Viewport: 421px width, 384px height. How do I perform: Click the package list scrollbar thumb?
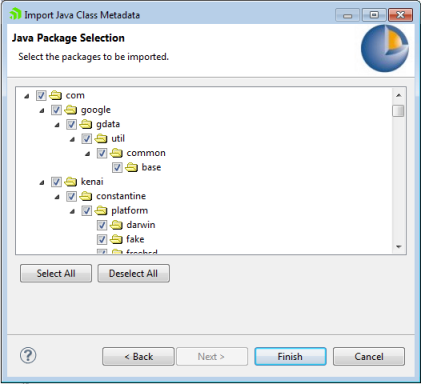tap(398, 111)
